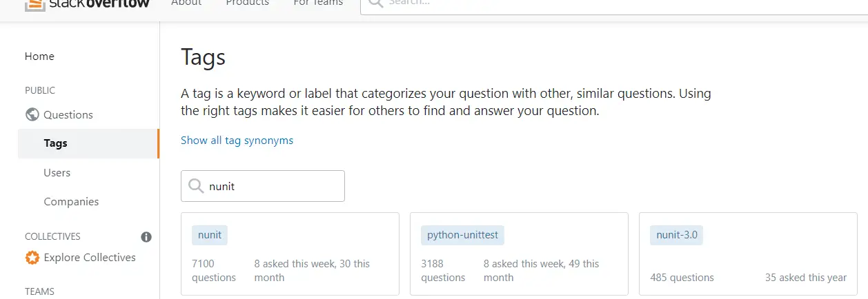Open the About menu item
The width and height of the screenshot is (868, 299).
186,3
